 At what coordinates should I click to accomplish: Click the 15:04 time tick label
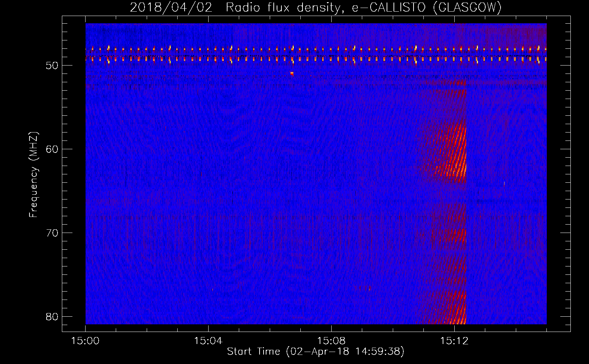click(x=208, y=341)
